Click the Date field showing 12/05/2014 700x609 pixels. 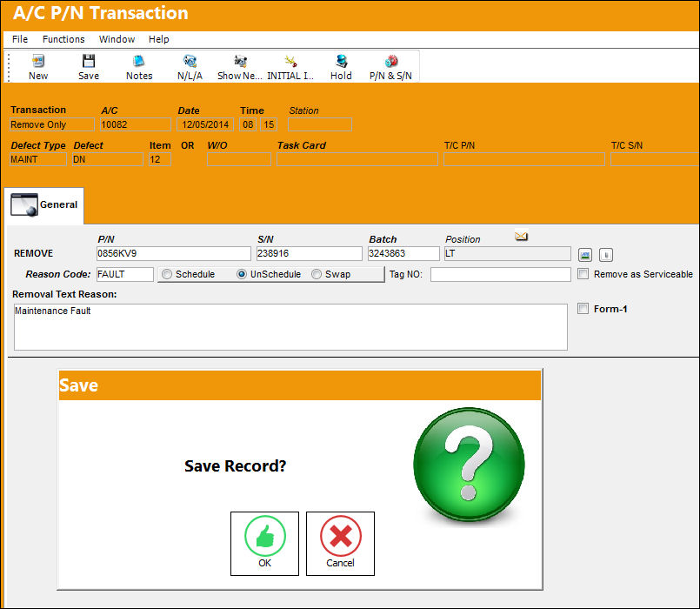[205, 124]
